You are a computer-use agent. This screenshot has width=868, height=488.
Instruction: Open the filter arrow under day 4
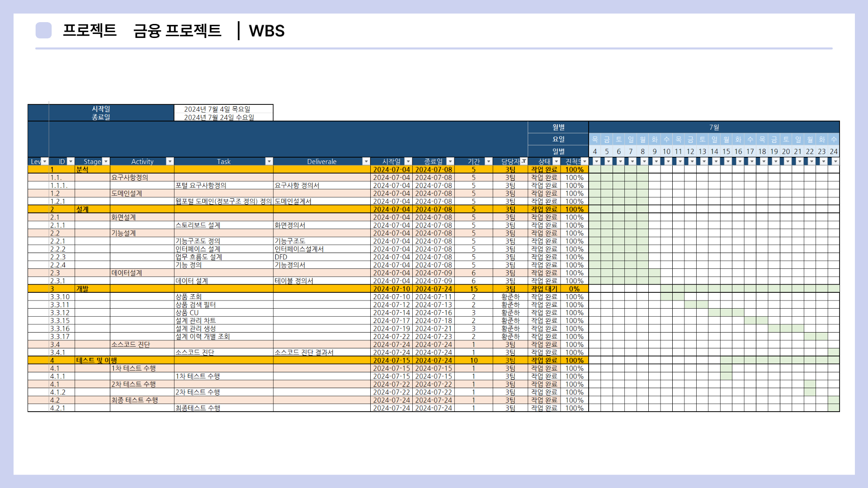coord(596,161)
